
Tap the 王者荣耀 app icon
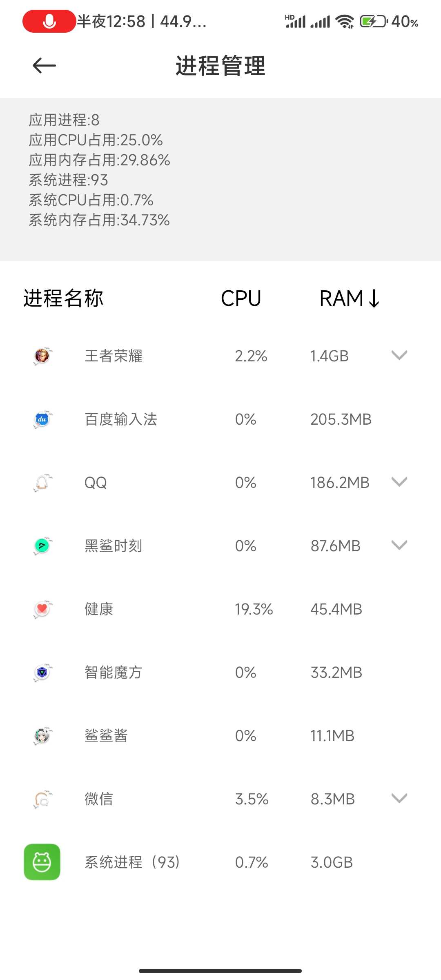42,356
